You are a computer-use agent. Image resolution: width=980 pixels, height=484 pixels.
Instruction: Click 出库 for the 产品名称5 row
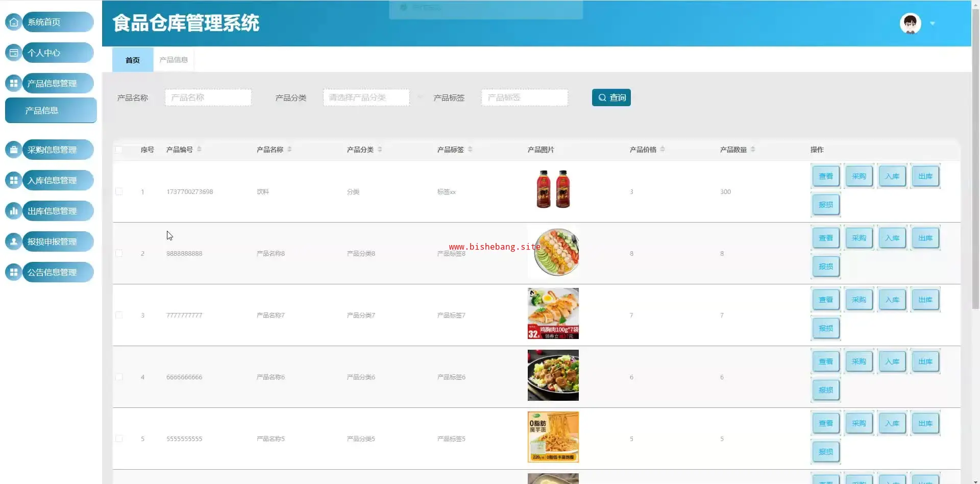pyautogui.click(x=925, y=423)
